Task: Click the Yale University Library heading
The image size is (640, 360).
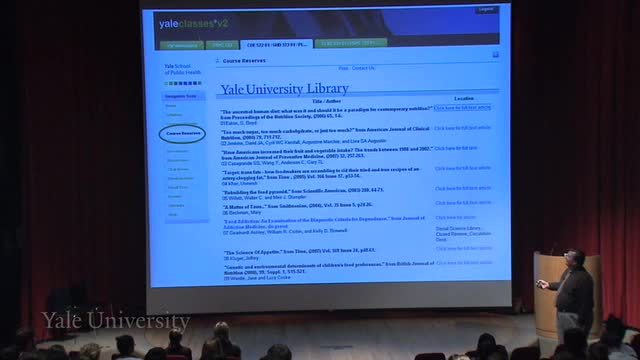Action: pyautogui.click(x=284, y=89)
